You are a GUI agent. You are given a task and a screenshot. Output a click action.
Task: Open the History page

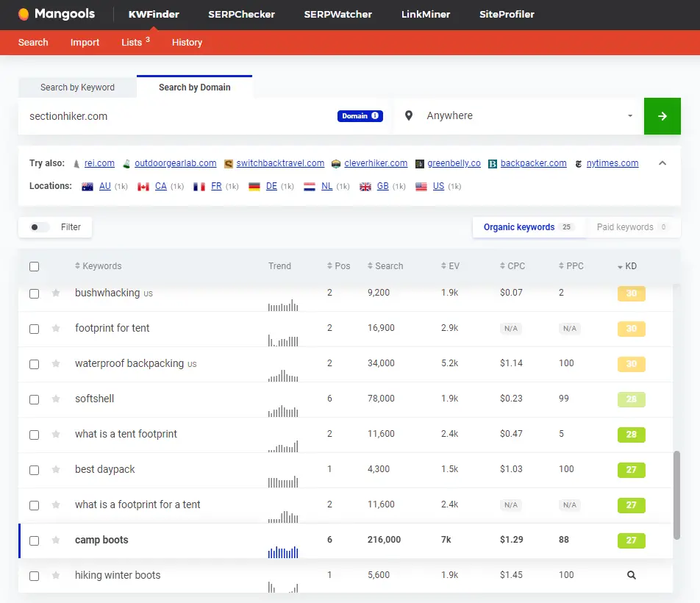187,43
